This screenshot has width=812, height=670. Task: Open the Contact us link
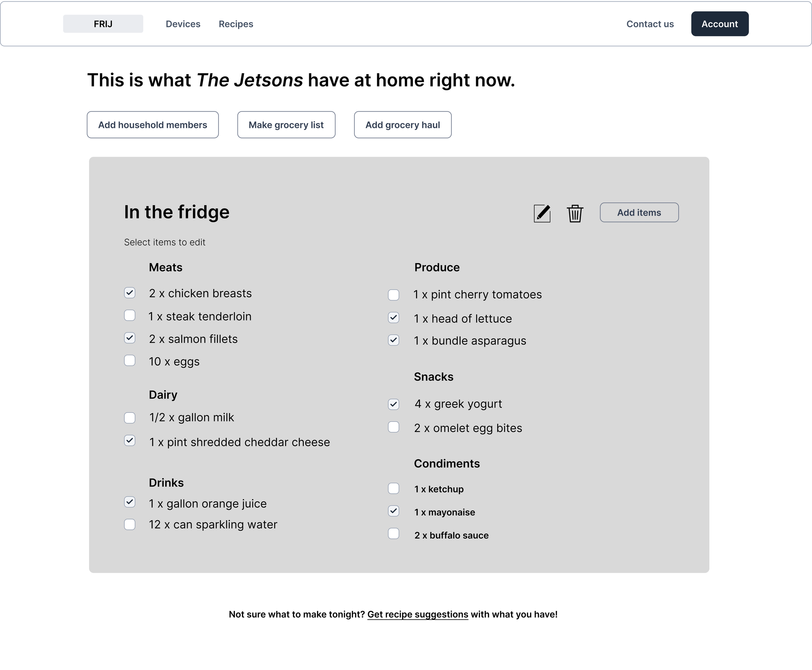click(x=650, y=24)
